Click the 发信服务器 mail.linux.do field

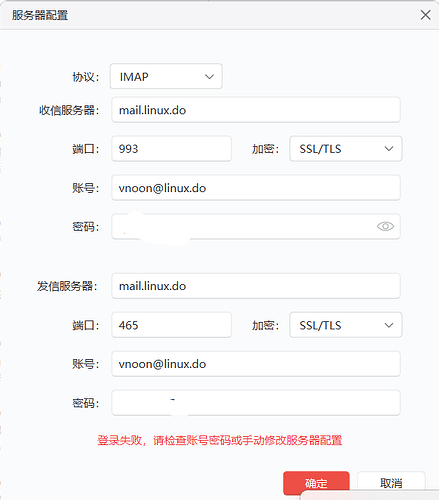coord(256,286)
